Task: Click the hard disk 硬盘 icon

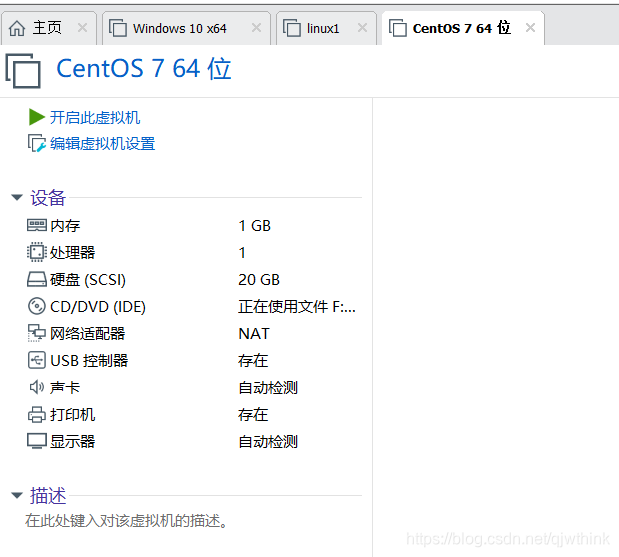Action: pos(37,279)
